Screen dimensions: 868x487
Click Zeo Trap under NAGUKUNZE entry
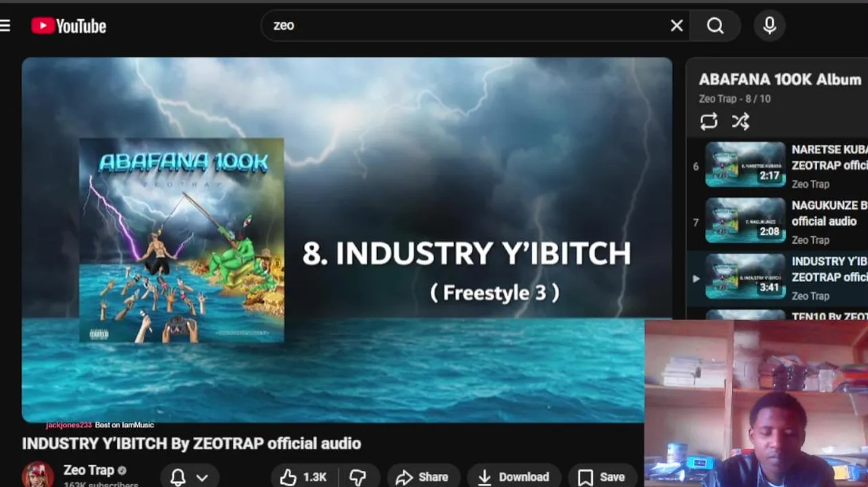pyautogui.click(x=811, y=240)
